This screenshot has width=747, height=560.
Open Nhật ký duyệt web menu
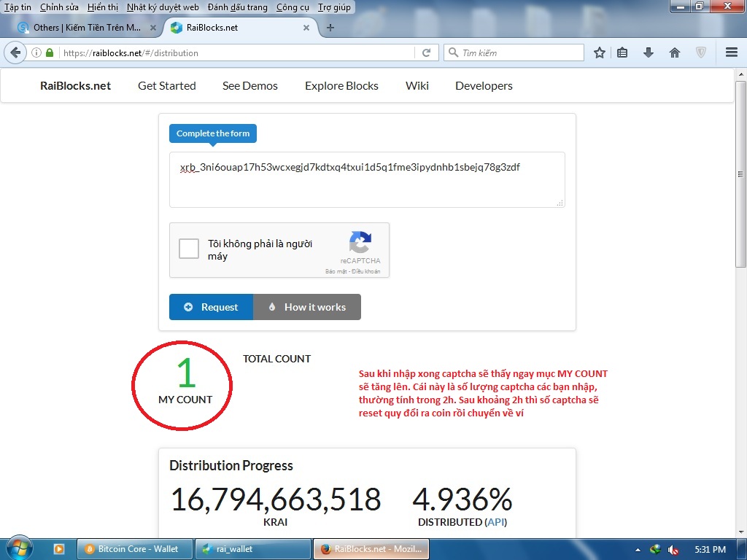163,7
